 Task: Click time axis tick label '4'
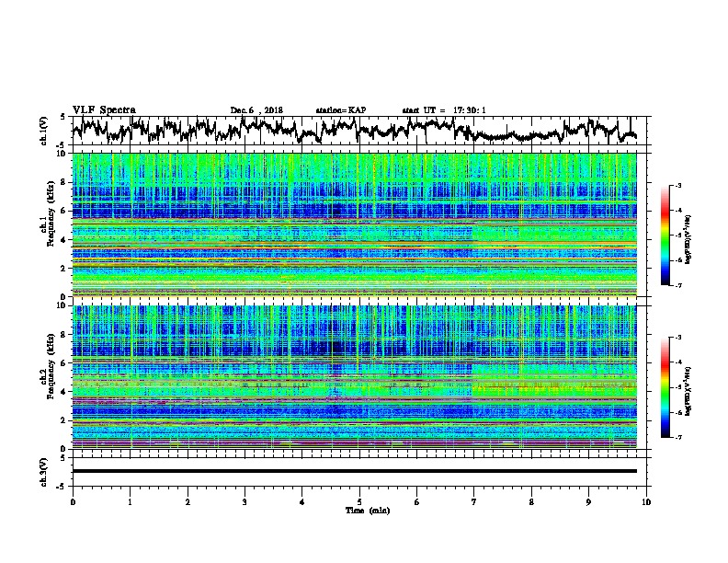tap(302, 502)
